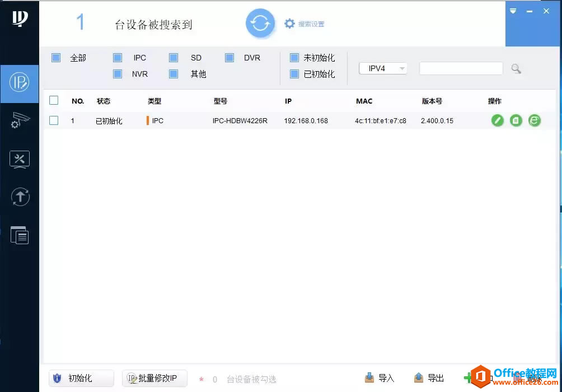Screen dimensions: 562x392
Task: Toggle the 全部 filter checkbox
Action: [x=56, y=58]
